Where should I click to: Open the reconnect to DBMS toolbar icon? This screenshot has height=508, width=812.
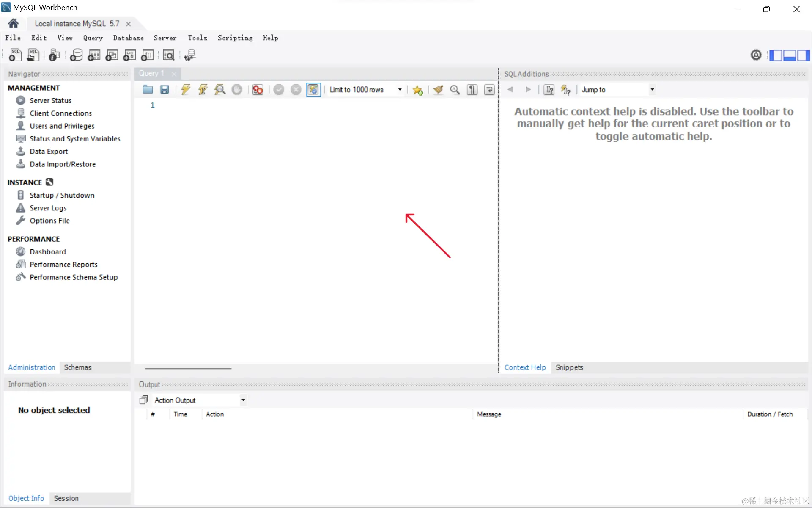[190, 55]
